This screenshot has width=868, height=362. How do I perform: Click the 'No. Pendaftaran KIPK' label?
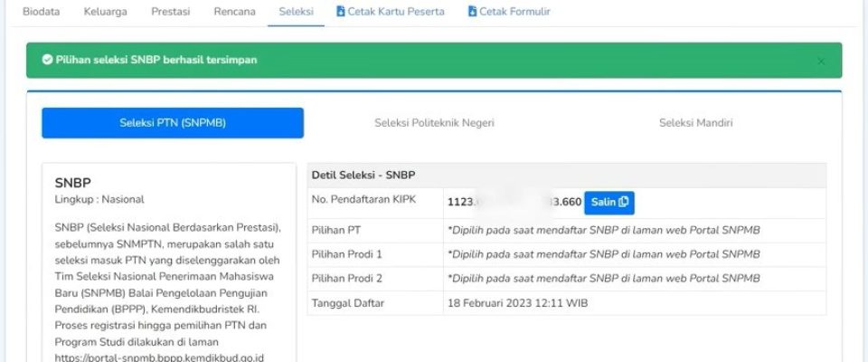click(363, 200)
